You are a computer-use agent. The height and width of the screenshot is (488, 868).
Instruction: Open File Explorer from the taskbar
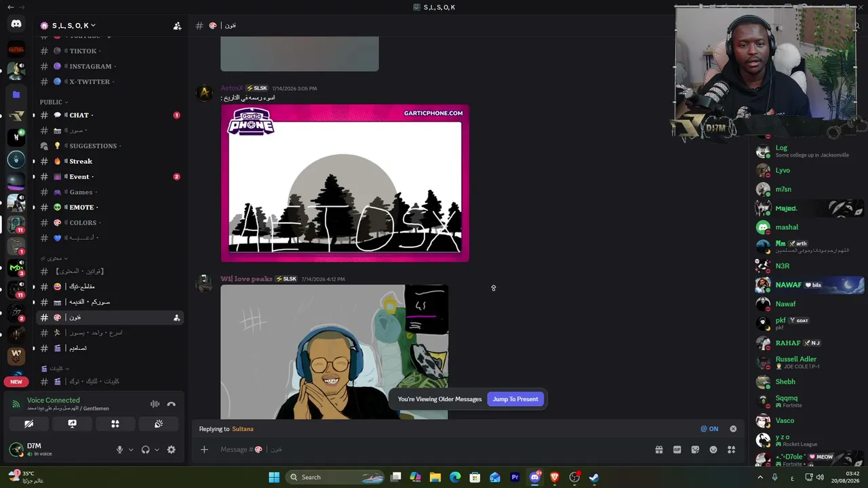click(x=435, y=477)
